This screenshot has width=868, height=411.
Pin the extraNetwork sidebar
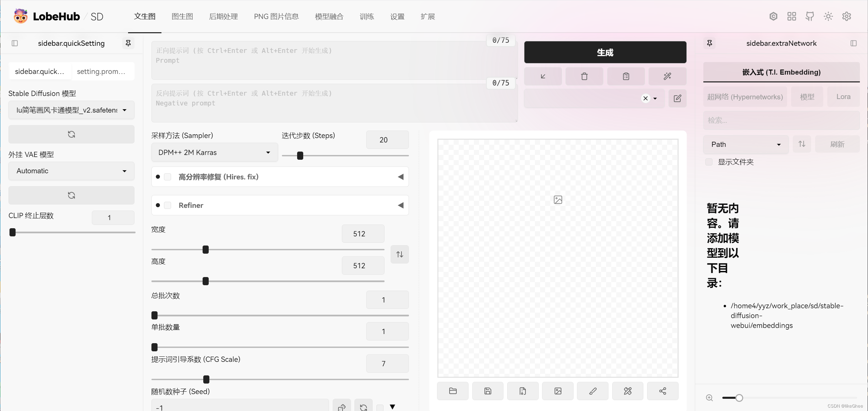(x=709, y=43)
